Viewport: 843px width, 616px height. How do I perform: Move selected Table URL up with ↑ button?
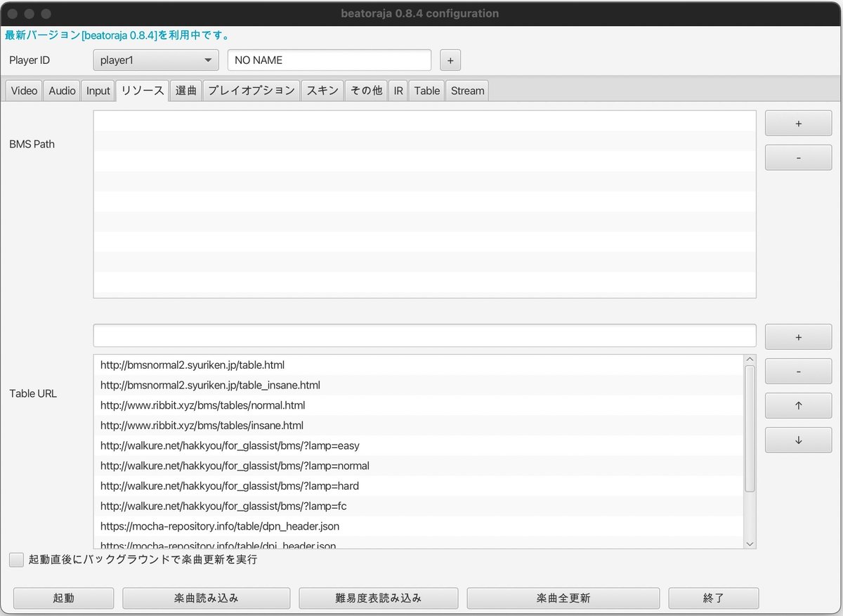tap(798, 405)
